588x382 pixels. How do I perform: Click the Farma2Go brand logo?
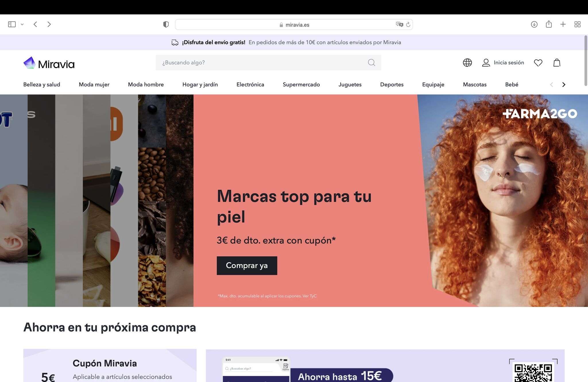point(540,114)
